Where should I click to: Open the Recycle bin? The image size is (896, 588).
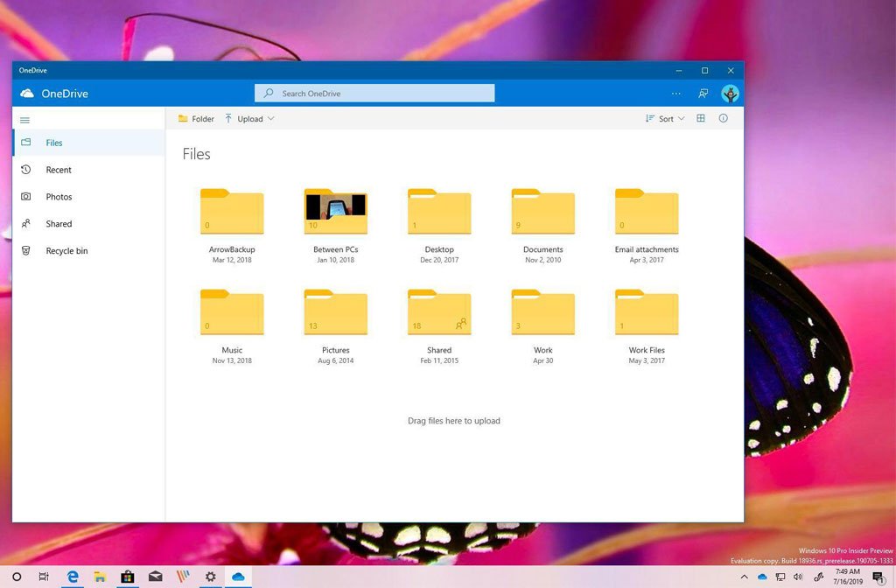(x=66, y=251)
